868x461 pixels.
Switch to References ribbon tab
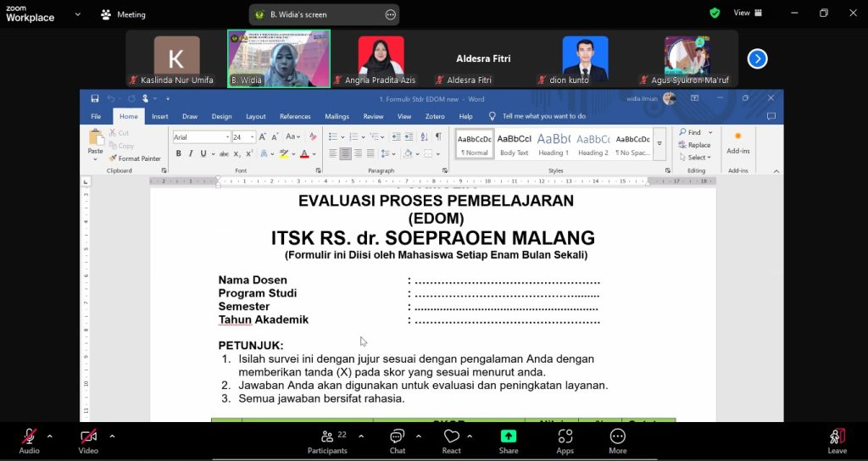click(295, 116)
